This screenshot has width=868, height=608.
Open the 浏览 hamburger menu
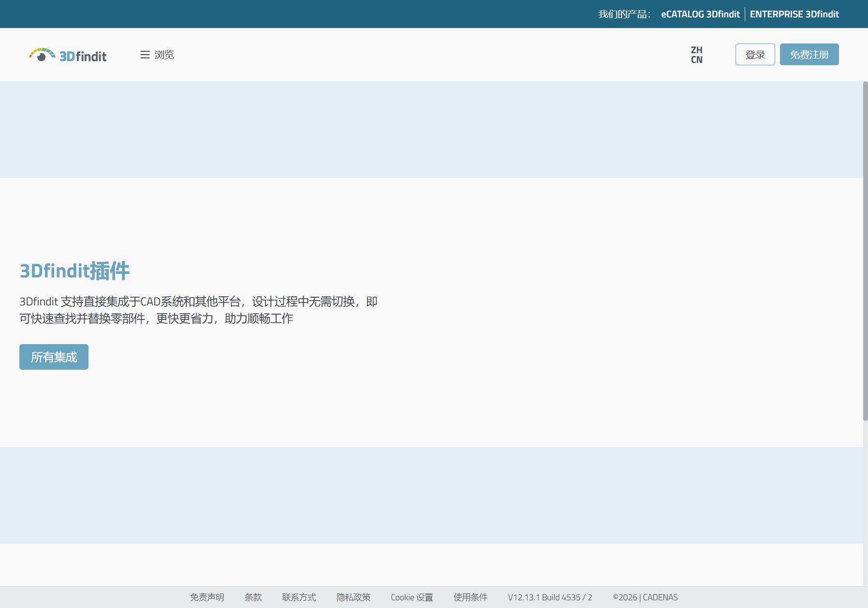click(157, 55)
